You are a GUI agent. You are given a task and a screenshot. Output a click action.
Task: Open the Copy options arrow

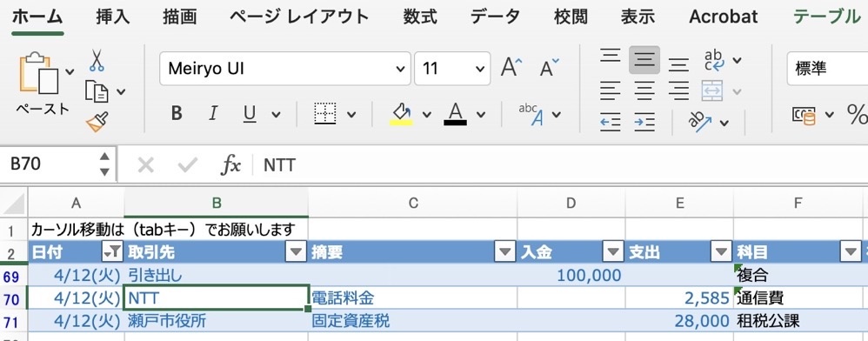pos(121,92)
